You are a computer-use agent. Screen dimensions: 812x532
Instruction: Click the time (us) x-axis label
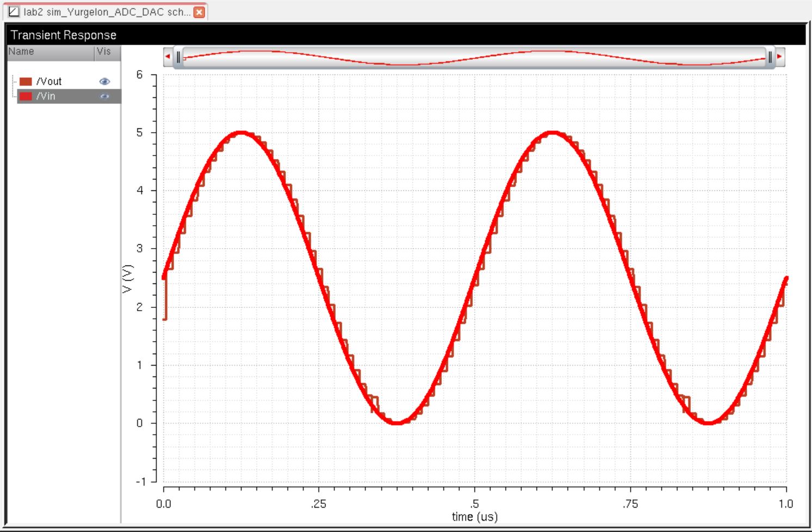coord(475,517)
